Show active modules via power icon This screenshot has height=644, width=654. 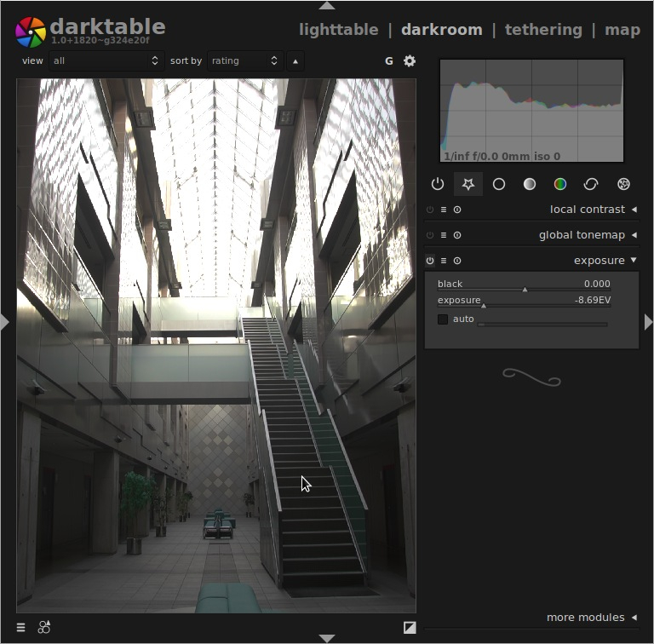[x=437, y=184]
